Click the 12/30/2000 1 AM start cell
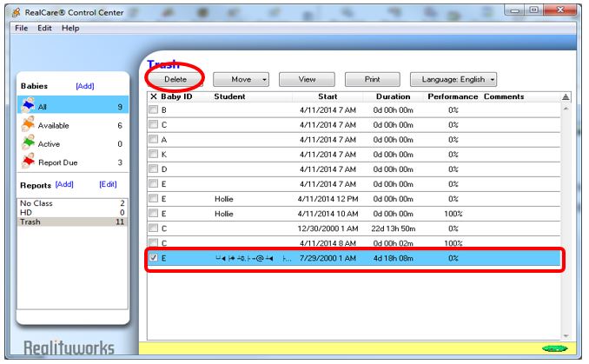Screen dimensions: 589x364 [x=328, y=228]
